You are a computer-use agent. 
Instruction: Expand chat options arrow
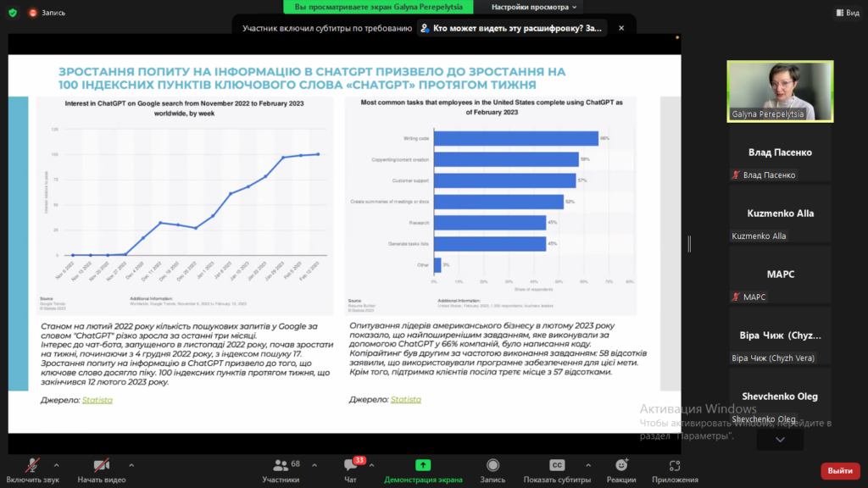pyautogui.click(x=371, y=466)
